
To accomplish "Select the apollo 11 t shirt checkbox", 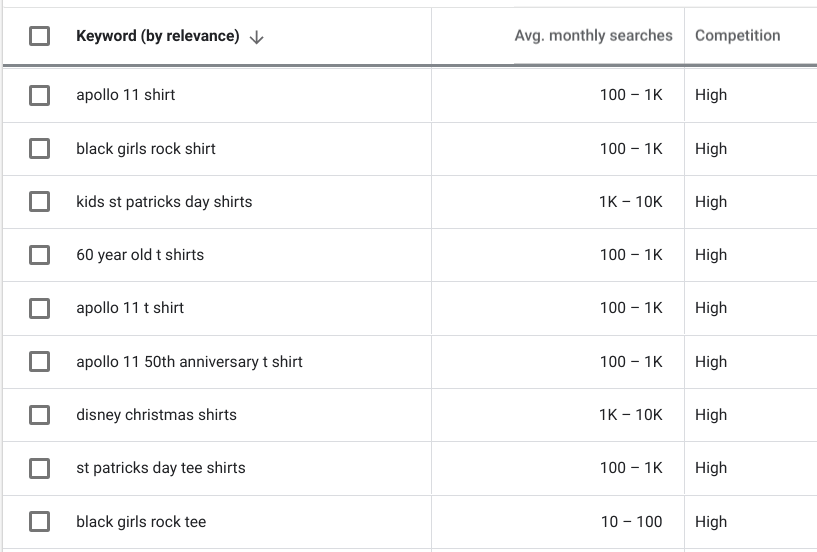I will [x=40, y=308].
